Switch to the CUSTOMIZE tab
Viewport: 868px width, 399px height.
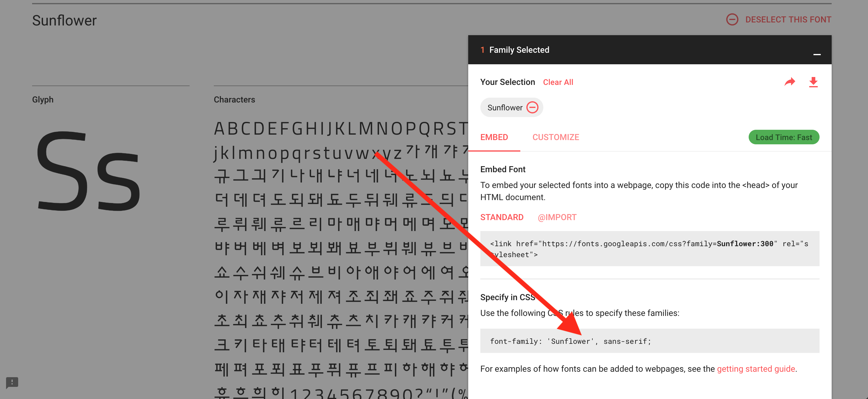pos(555,137)
